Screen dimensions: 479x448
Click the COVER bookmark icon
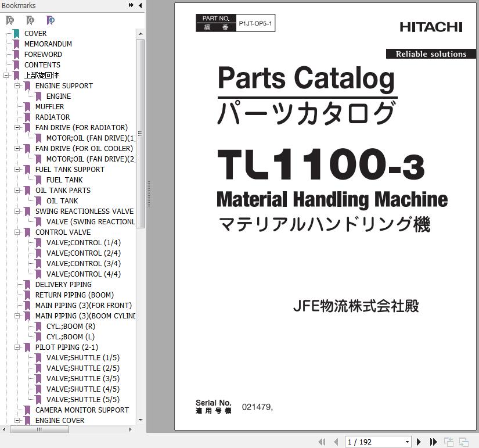click(16, 34)
